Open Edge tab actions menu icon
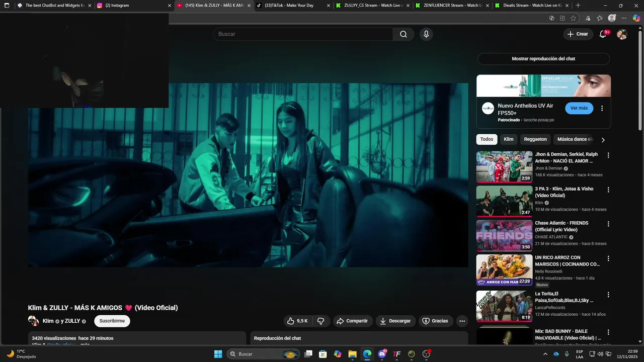The image size is (644, 362). pos(7,6)
